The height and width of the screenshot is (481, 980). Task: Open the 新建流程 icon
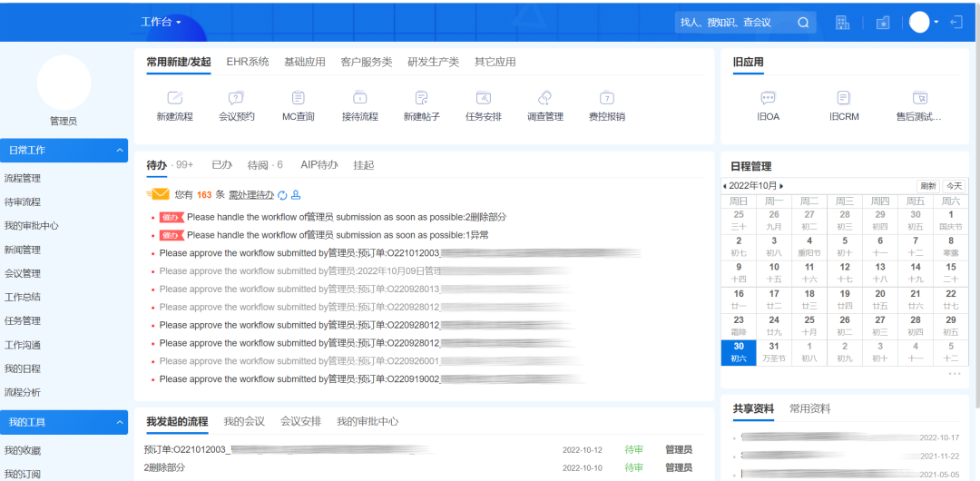pos(174,98)
